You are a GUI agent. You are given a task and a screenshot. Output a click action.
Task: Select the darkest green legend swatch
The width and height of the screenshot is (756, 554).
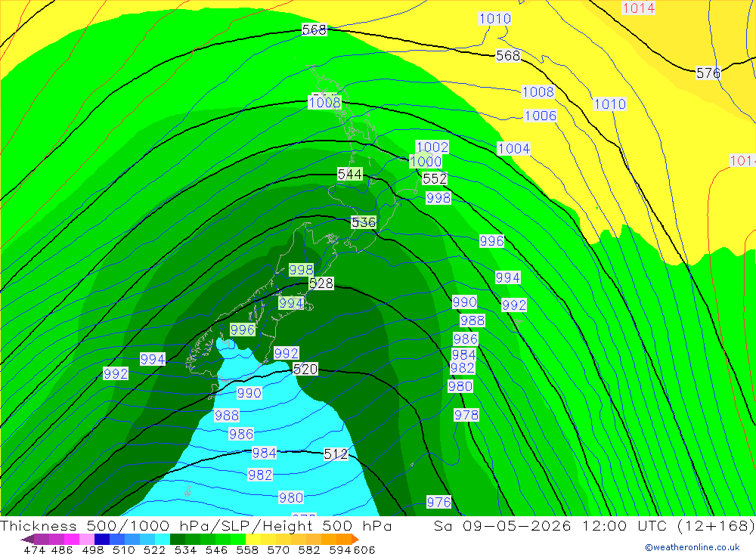coord(178,539)
